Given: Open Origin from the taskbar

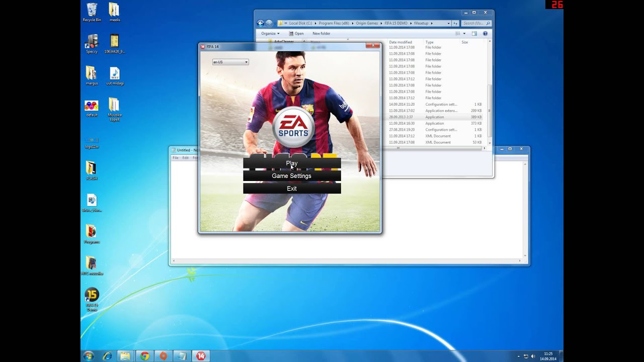Looking at the screenshot, I should 163,356.
